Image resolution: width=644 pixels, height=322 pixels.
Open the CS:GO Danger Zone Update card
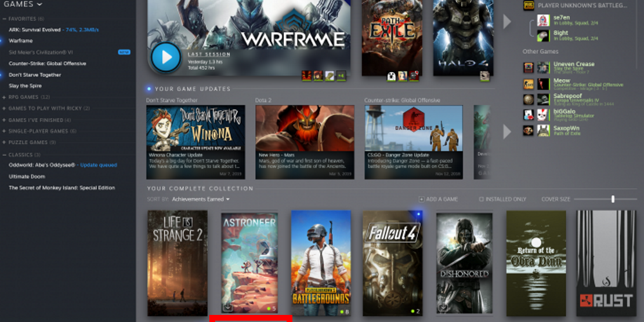click(413, 142)
